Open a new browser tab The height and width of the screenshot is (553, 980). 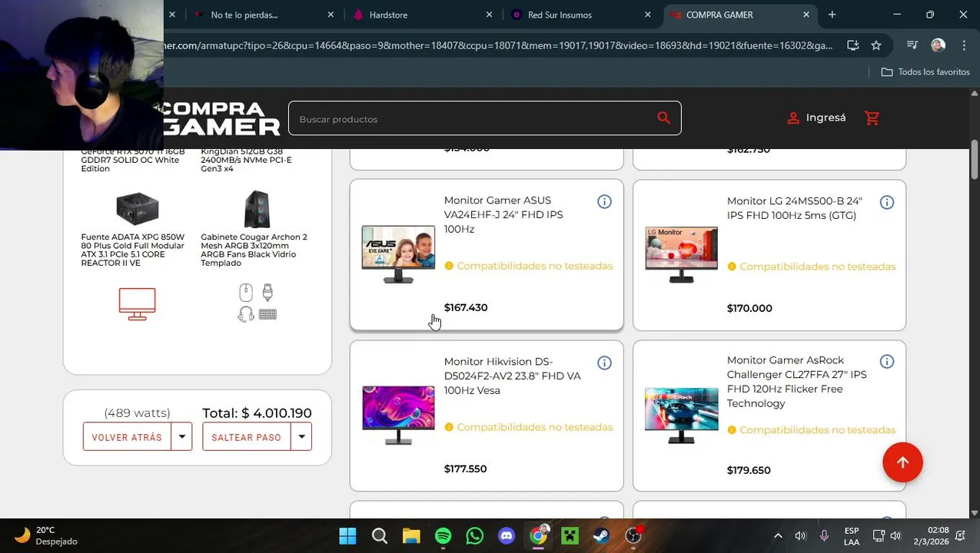coord(832,15)
